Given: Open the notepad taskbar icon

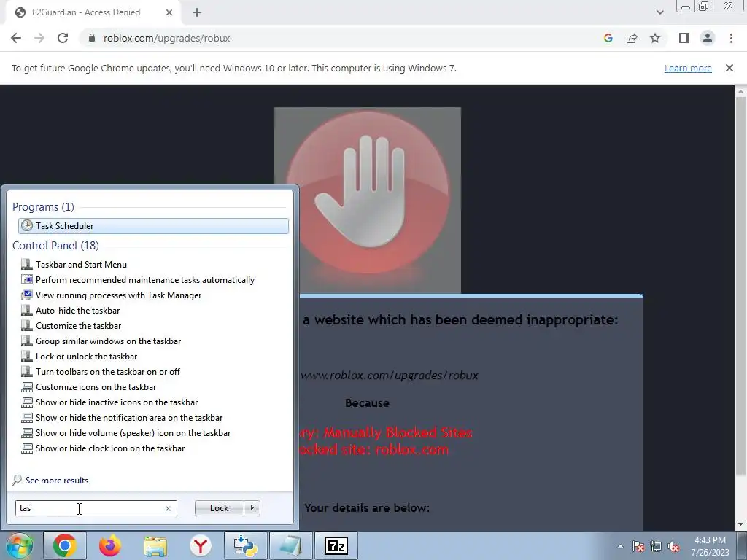Looking at the screenshot, I should pos(290,545).
